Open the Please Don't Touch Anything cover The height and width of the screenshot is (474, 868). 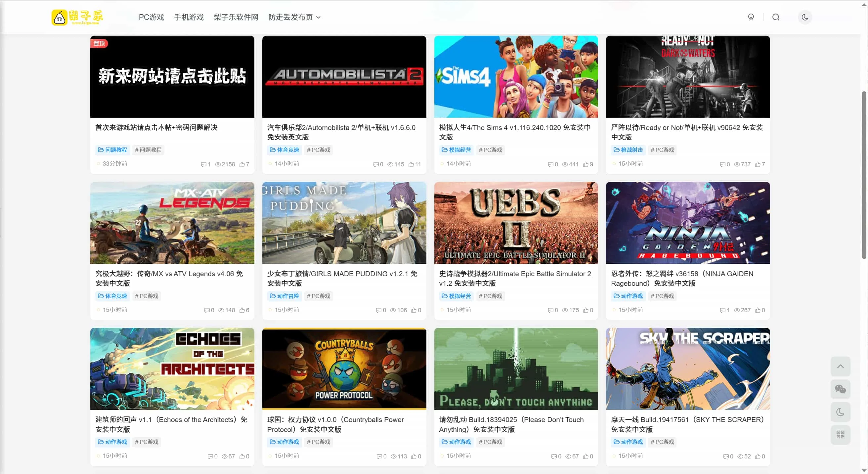pyautogui.click(x=516, y=368)
